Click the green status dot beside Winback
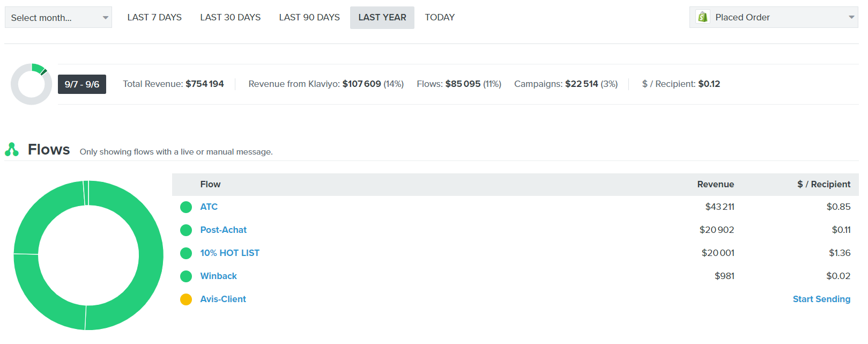Viewport: 868px width, 344px height. point(186,276)
